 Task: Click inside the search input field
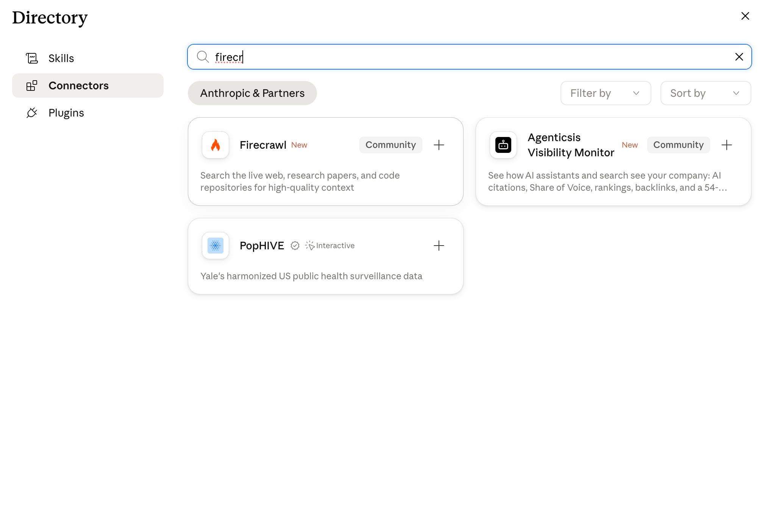(470, 57)
